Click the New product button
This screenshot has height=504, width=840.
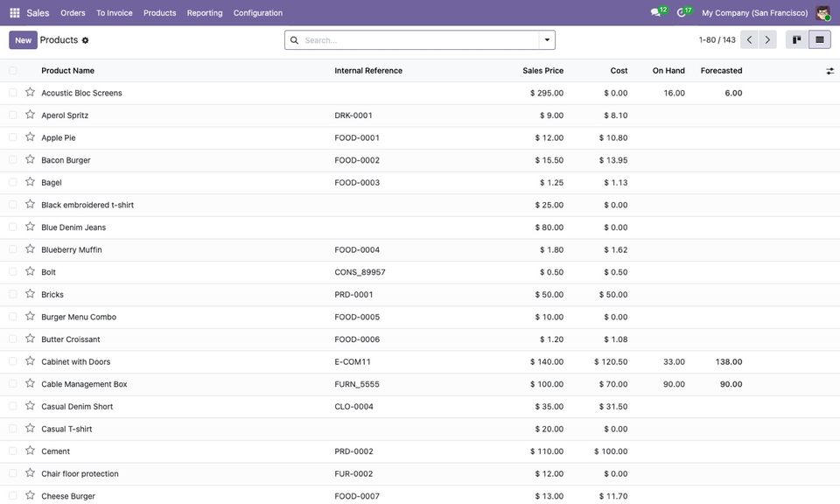pyautogui.click(x=23, y=40)
